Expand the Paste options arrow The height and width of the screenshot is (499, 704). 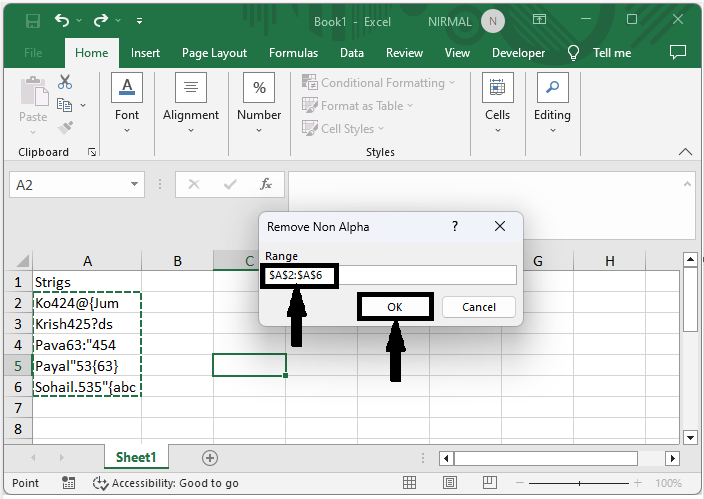point(33,132)
